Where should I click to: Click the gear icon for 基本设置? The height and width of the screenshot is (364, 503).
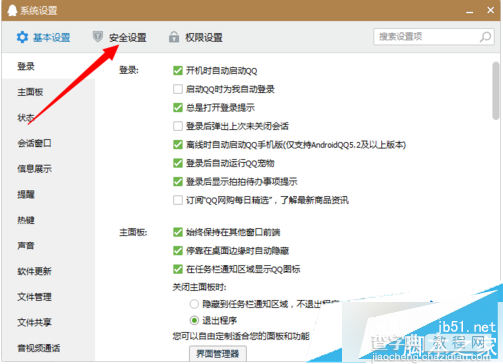(22, 37)
